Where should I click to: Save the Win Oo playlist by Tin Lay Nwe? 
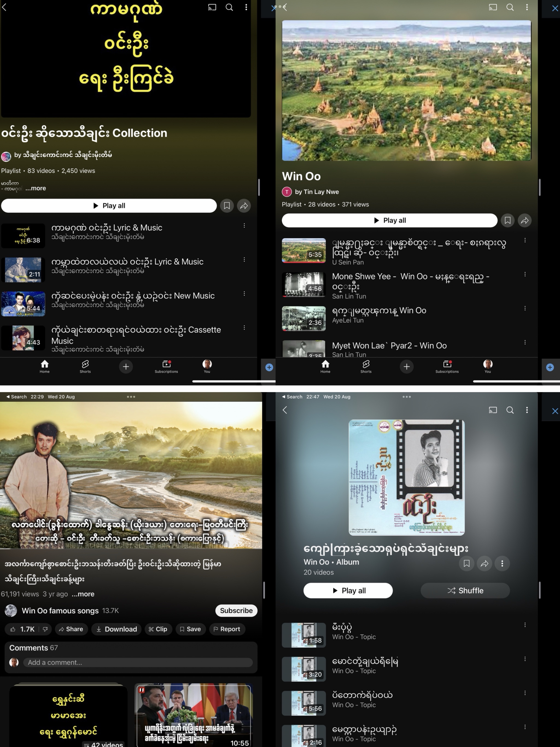click(507, 221)
